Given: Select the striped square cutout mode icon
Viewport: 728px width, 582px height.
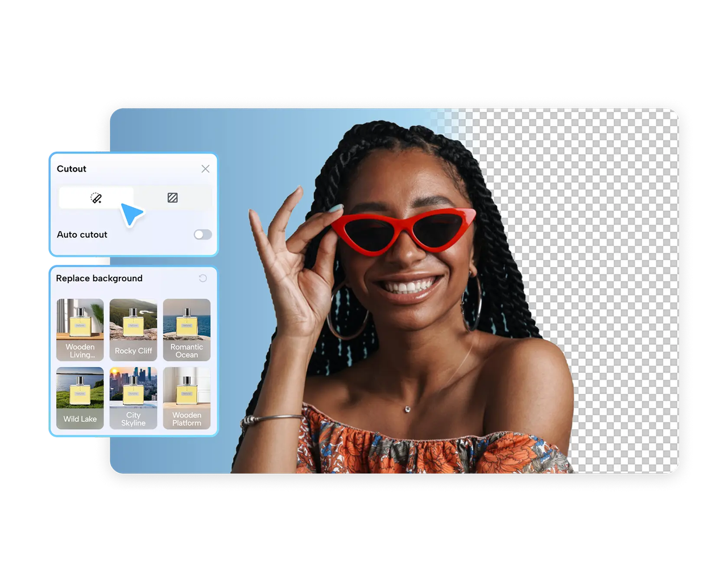Looking at the screenshot, I should [172, 198].
